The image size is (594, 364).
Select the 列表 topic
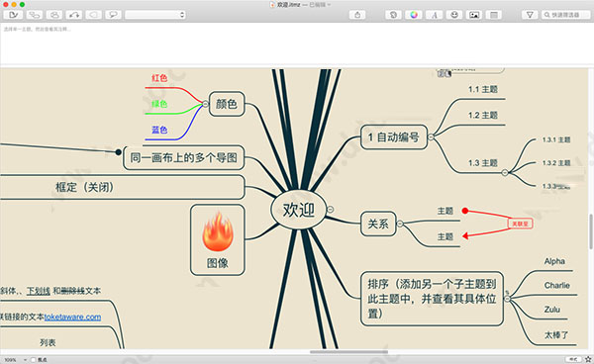coord(48,343)
